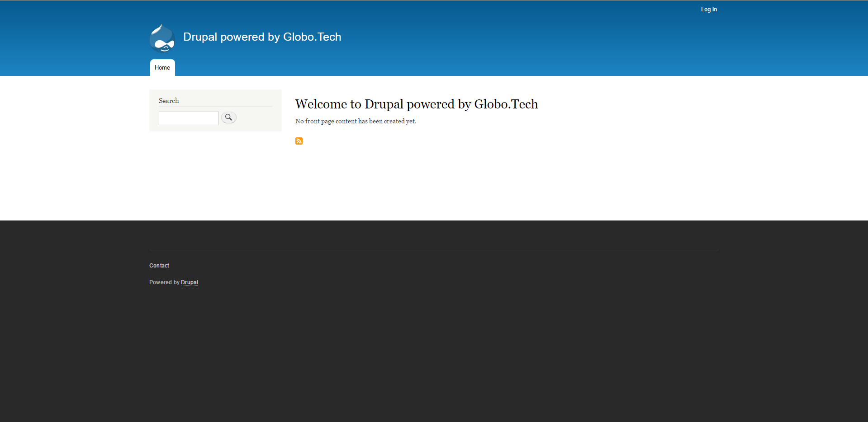Open the Log in link
This screenshot has width=868, height=422.
(x=709, y=9)
